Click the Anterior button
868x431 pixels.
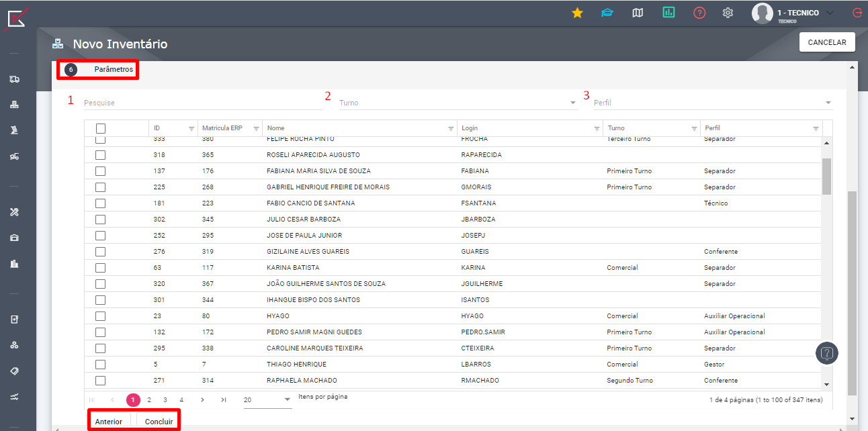[x=109, y=422]
